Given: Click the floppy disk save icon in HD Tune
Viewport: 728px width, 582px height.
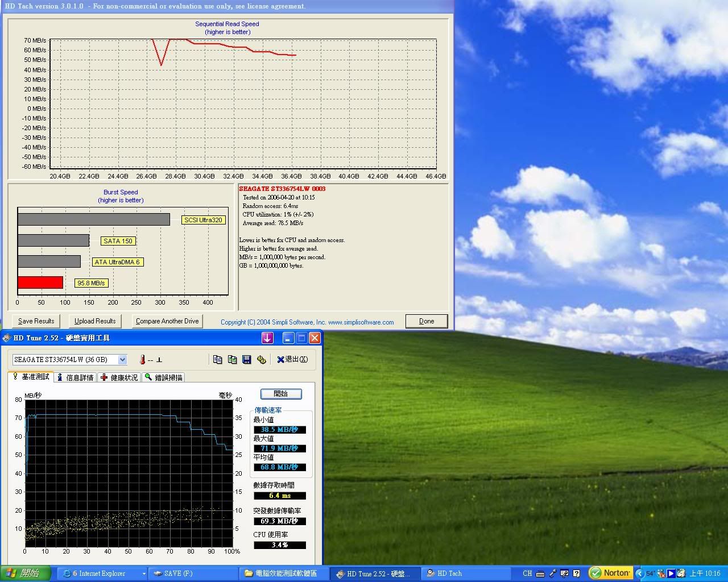Looking at the screenshot, I should [x=247, y=359].
